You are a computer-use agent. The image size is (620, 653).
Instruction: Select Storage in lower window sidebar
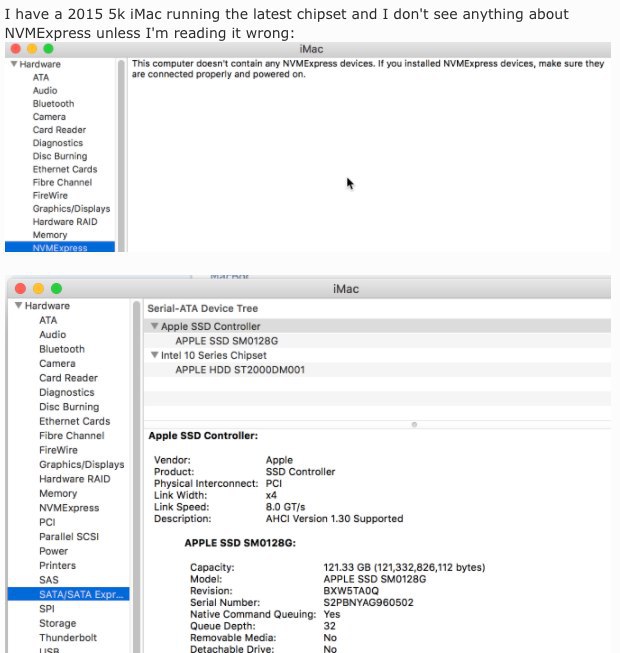(57, 623)
